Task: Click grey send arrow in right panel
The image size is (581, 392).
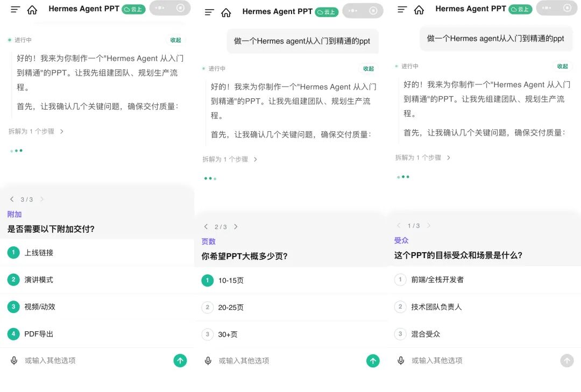Action: coord(567,360)
